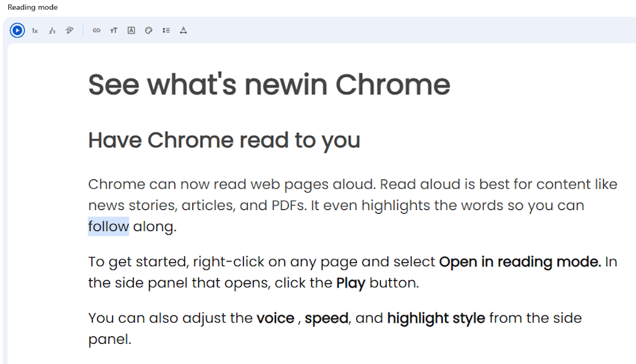
Task: Open the font typeface menu
Action: [131, 31]
